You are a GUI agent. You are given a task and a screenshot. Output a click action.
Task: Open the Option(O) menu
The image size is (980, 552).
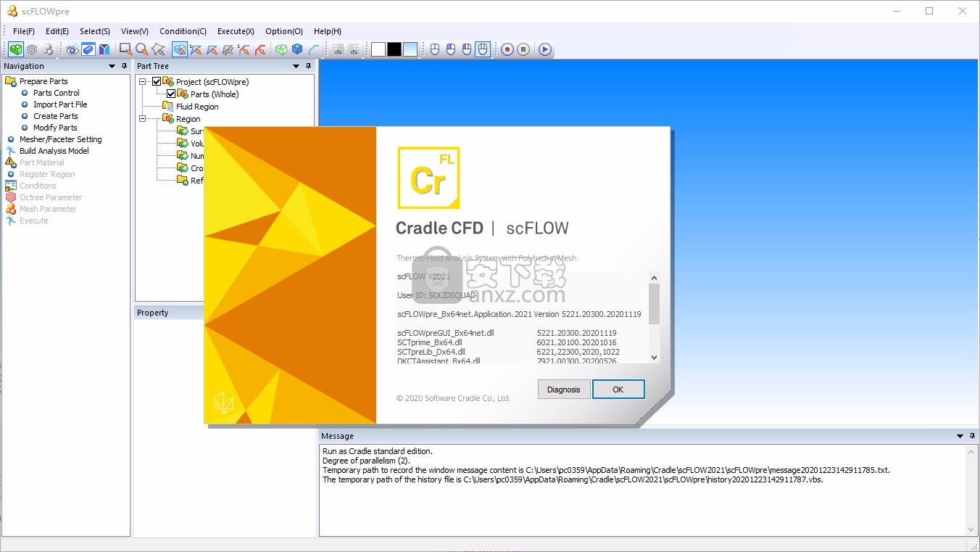[x=284, y=31]
